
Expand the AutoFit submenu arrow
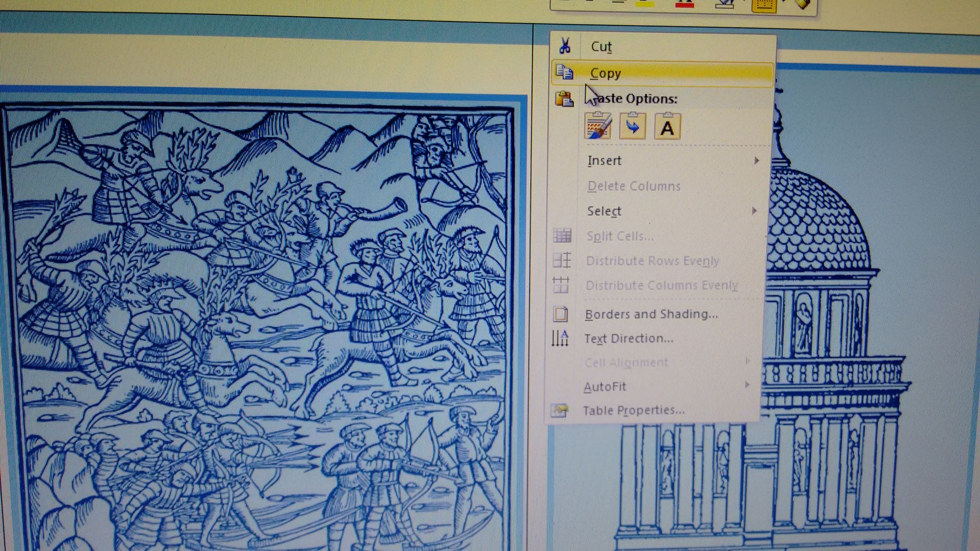pos(747,385)
